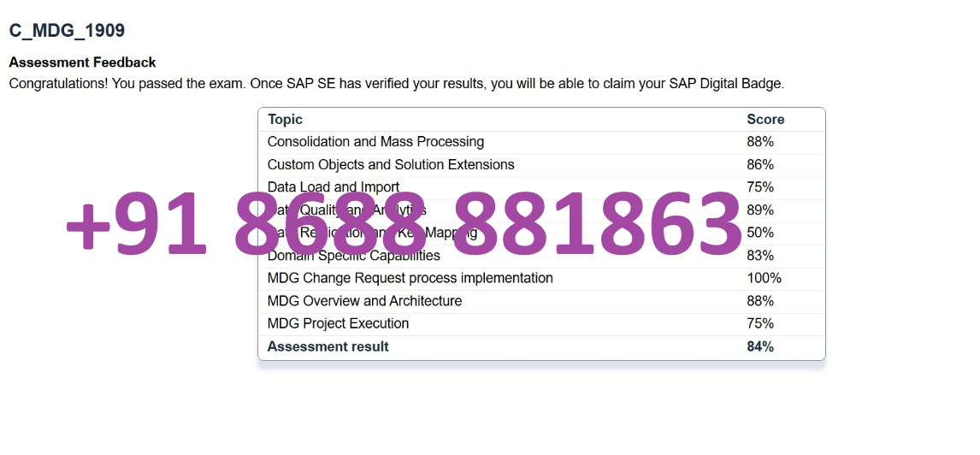Screen dimensions: 980x455
Task: Click MDG Change Request process implementation topic
Action: pos(410,278)
